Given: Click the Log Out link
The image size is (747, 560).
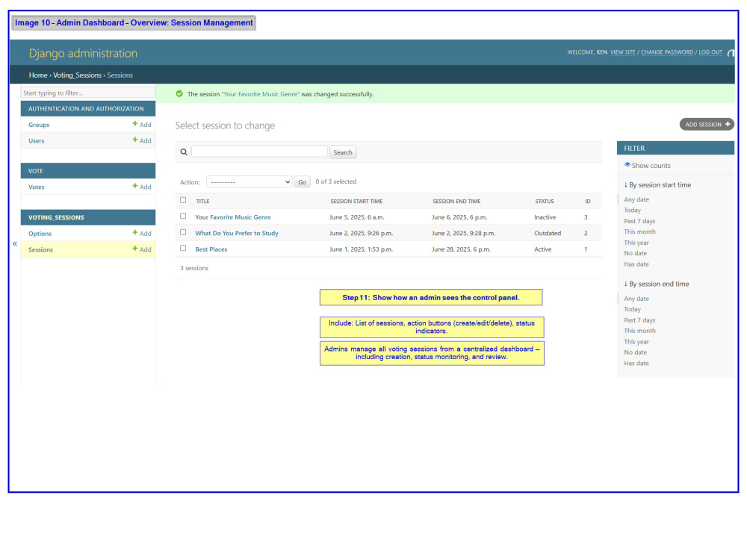Looking at the screenshot, I should tap(710, 52).
